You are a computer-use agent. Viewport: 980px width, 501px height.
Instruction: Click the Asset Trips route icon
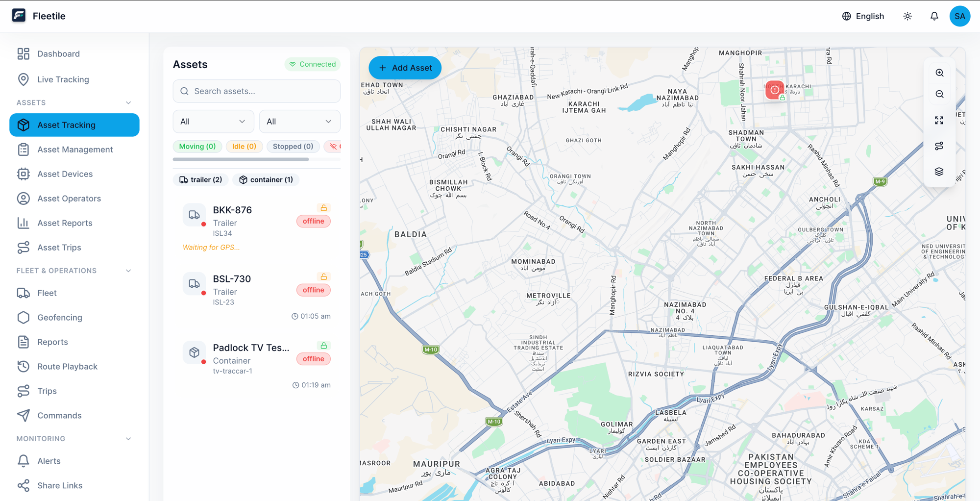click(x=23, y=248)
